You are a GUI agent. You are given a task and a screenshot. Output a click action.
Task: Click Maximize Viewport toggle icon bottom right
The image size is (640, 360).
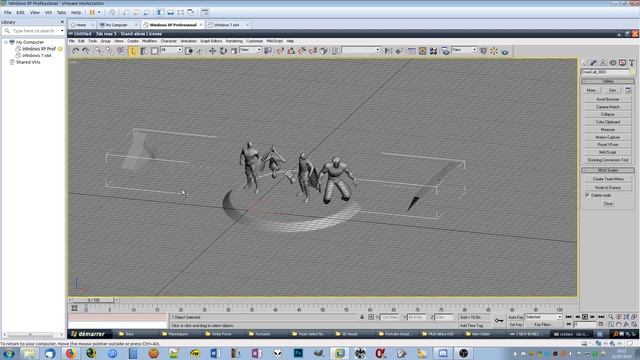click(634, 324)
